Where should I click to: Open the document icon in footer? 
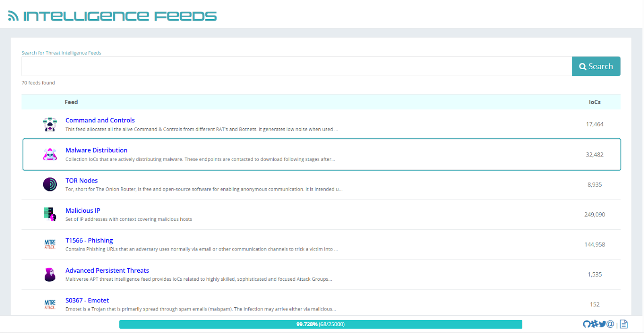(x=623, y=324)
